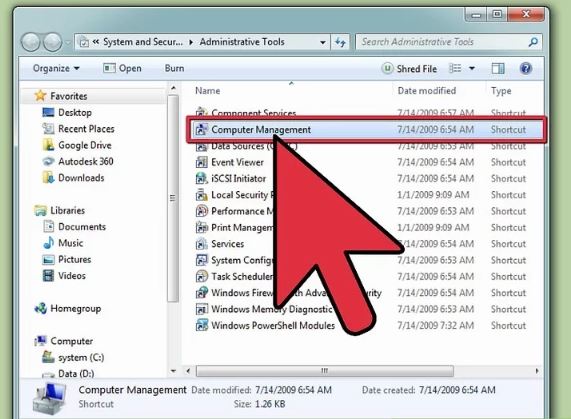This screenshot has width=571, height=419.
Task: Sort by the Name column header
Action: 208,91
